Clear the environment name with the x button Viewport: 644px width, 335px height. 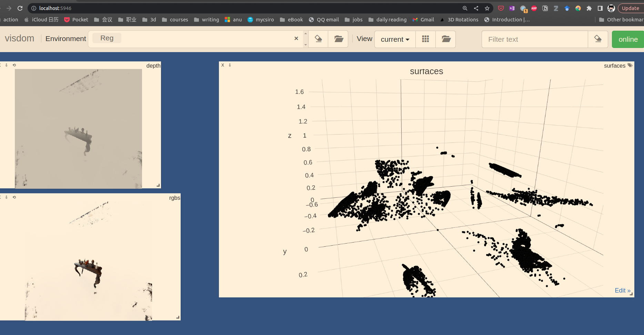click(x=296, y=39)
